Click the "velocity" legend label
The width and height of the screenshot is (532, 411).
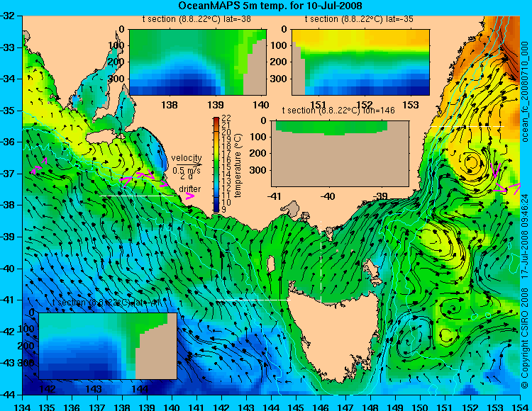click(187, 158)
